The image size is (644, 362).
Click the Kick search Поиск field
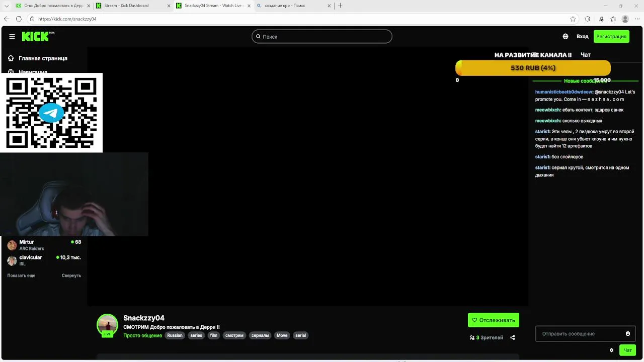322,36
